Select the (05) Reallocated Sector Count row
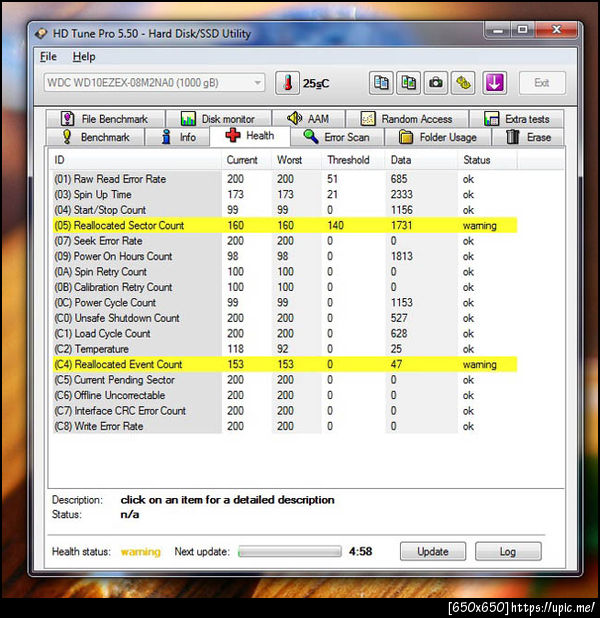 (285, 225)
